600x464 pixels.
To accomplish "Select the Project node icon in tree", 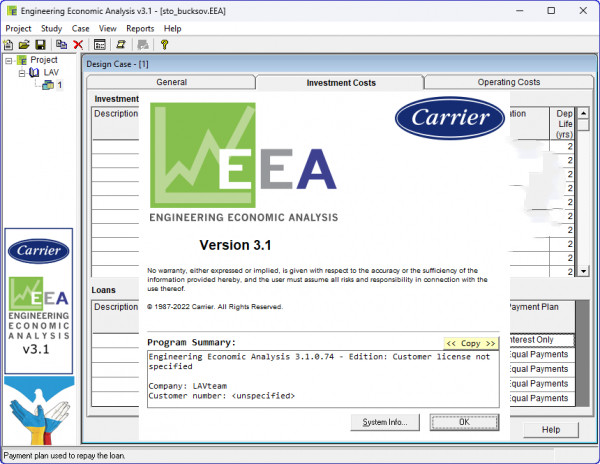I will coord(23,60).
